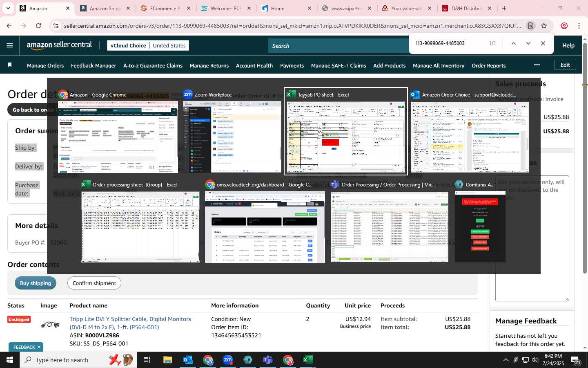This screenshot has height=368, width=588.
Task: Go to previous find-in-page match
Action: click(514, 43)
